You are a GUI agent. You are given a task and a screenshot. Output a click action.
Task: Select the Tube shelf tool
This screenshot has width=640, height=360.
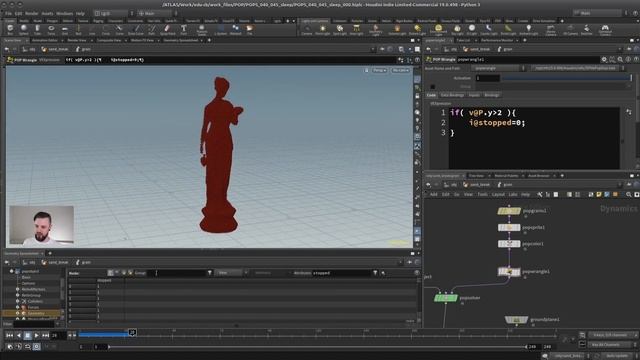coord(38,29)
